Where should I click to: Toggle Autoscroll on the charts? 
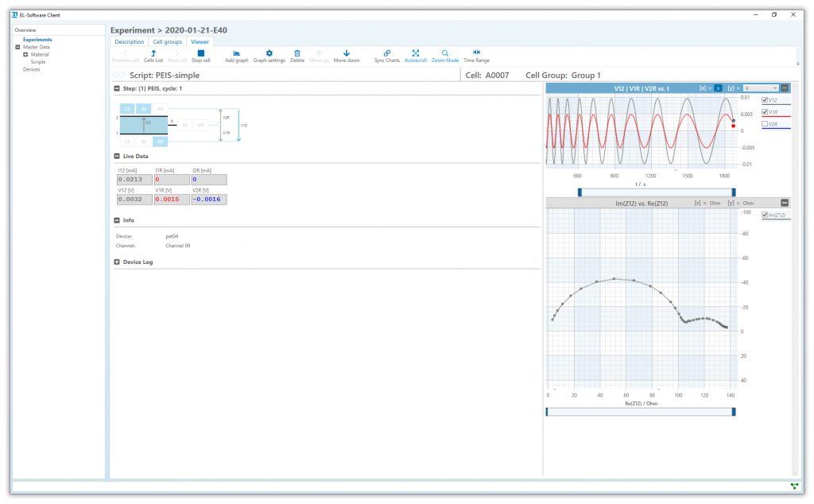pos(416,54)
